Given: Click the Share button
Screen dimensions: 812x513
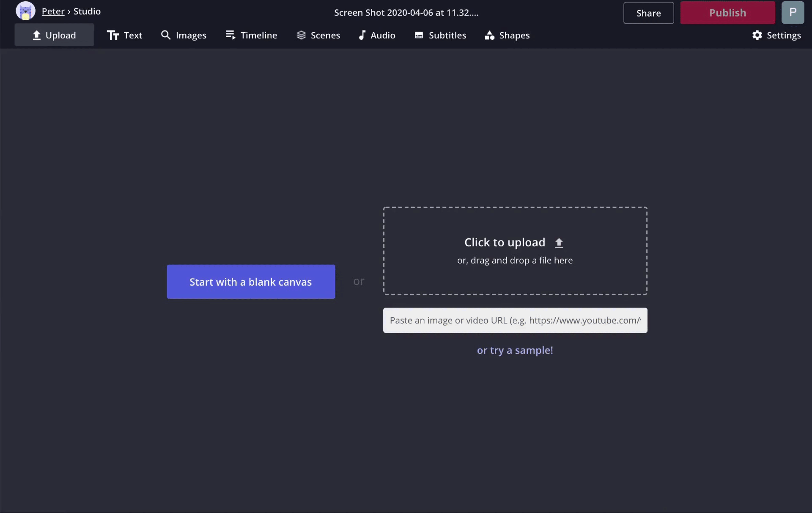Looking at the screenshot, I should (x=648, y=13).
